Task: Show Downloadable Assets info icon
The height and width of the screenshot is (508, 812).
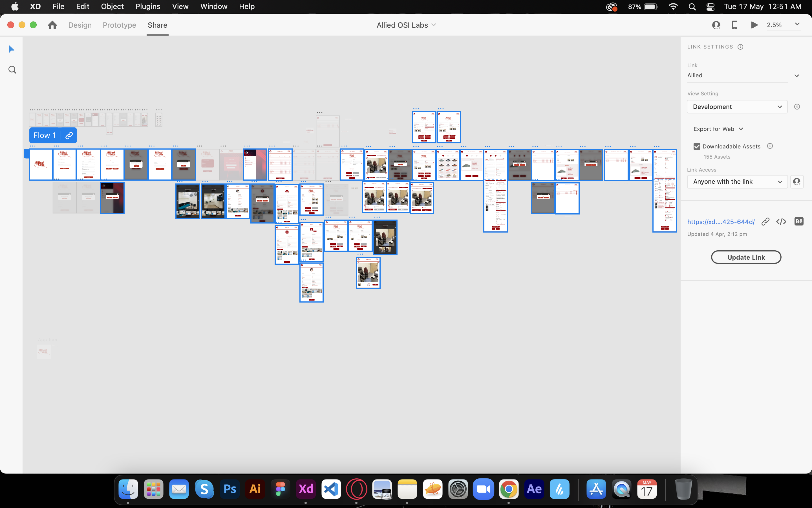Action: 770,146
